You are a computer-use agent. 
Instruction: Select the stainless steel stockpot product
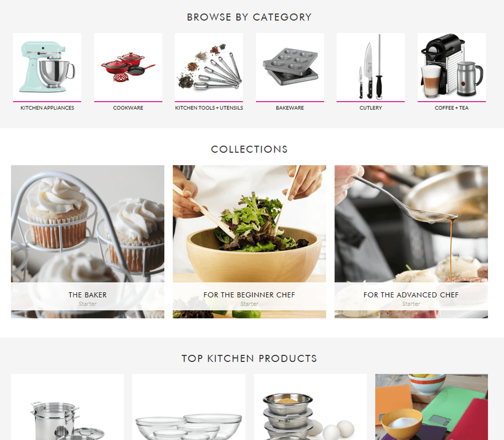[67, 407]
